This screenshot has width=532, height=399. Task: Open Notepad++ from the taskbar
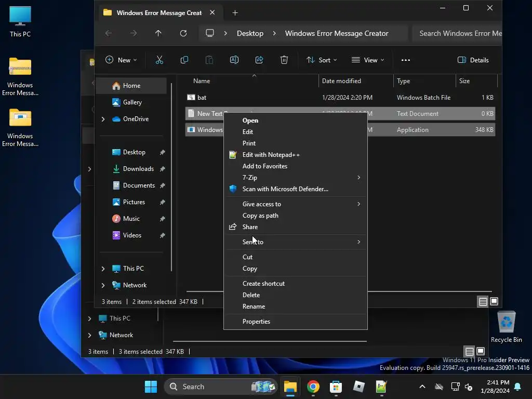click(381, 387)
